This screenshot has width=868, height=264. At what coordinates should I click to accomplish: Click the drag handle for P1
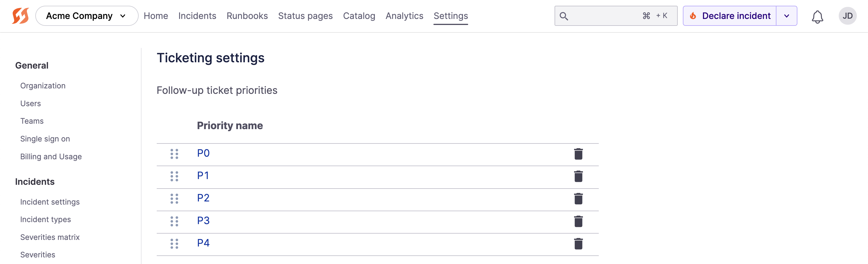point(174,176)
